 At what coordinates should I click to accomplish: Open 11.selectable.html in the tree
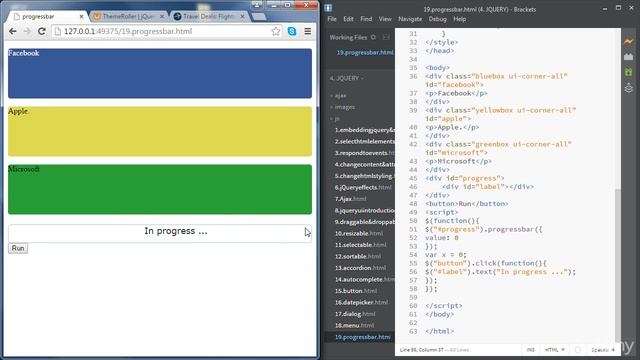coord(360,245)
